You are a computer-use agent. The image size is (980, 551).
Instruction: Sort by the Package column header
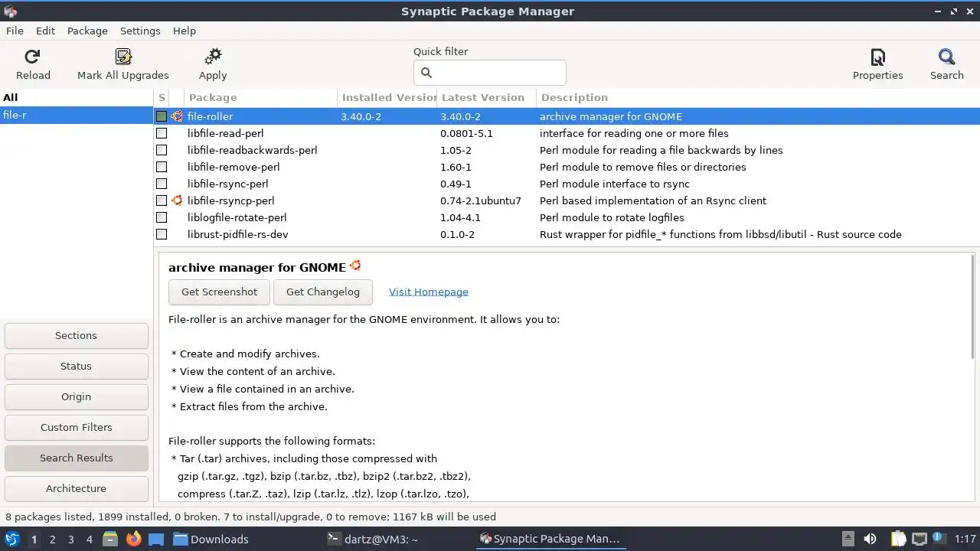[260, 97]
